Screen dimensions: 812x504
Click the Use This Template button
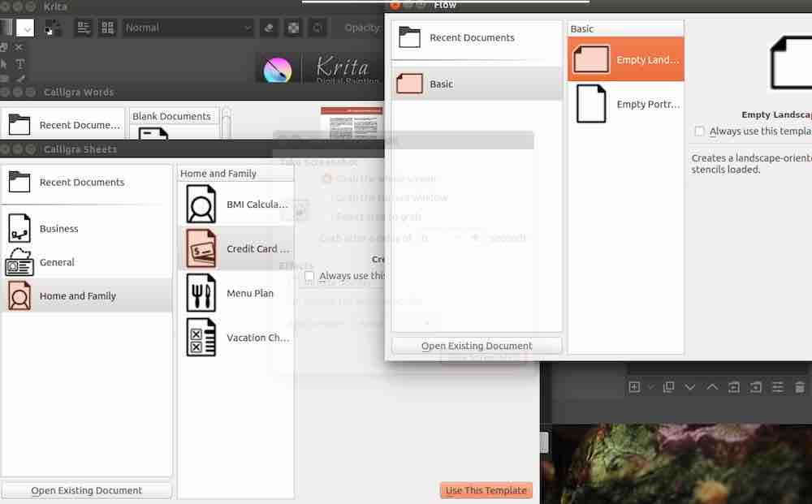pos(486,490)
